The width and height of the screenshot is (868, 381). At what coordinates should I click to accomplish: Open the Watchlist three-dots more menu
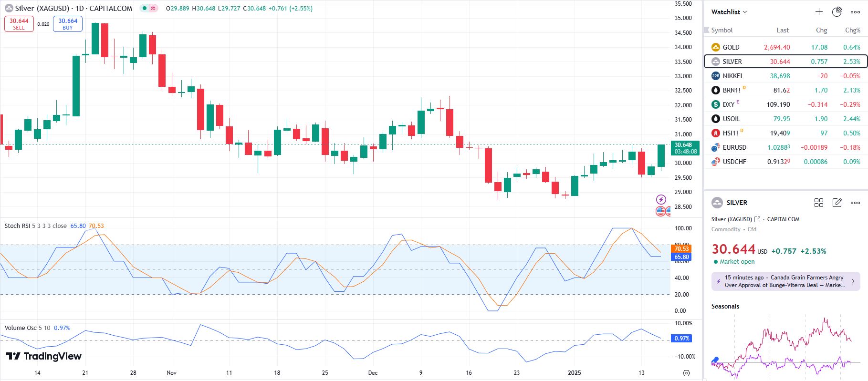[x=855, y=12]
